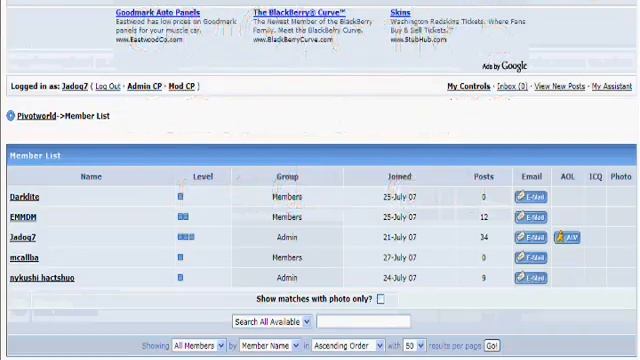Click Darklite's level pip icon

click(180, 196)
